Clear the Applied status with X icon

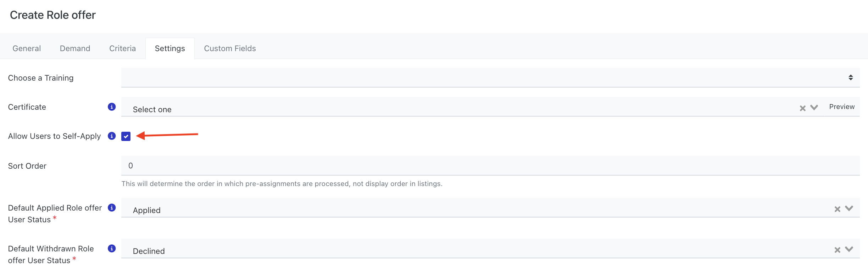coord(838,209)
